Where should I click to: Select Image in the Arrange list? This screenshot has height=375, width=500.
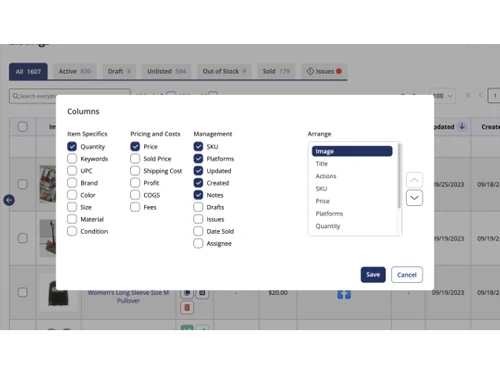coord(352,151)
